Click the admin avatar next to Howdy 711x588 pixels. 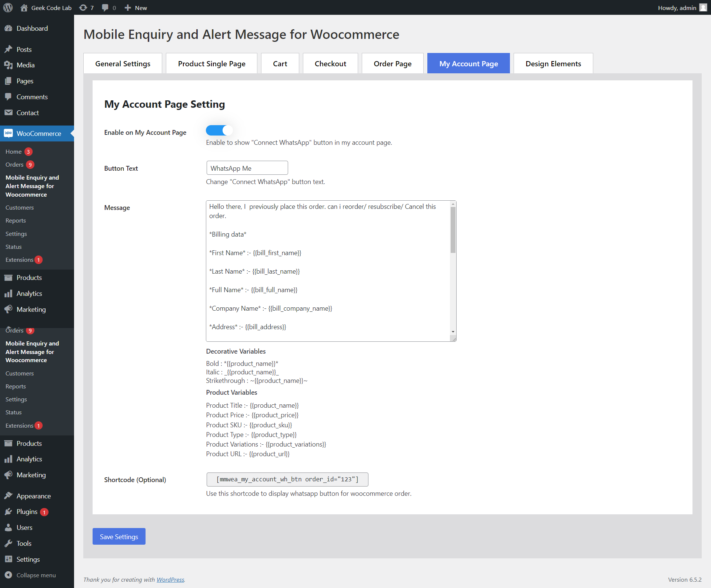pos(703,8)
